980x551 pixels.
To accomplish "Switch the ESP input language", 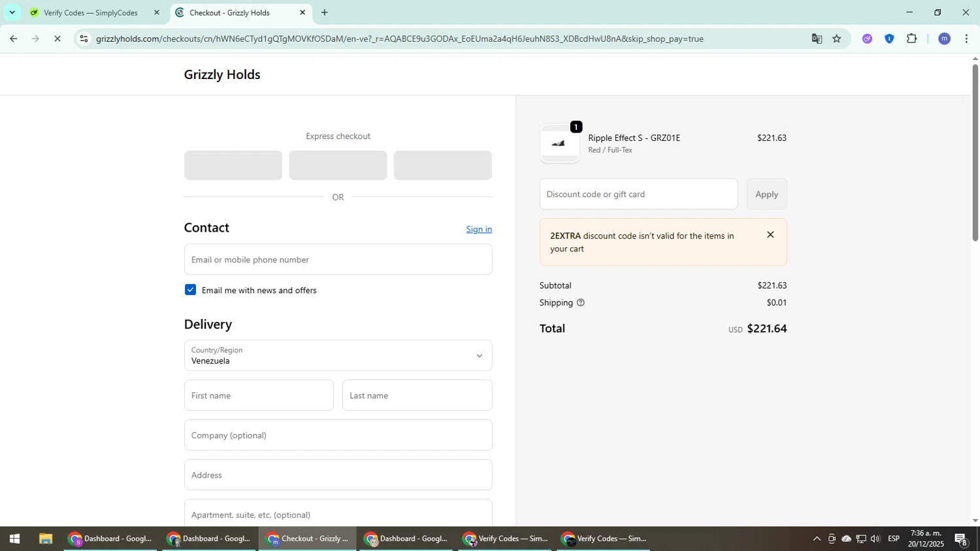I will (894, 539).
